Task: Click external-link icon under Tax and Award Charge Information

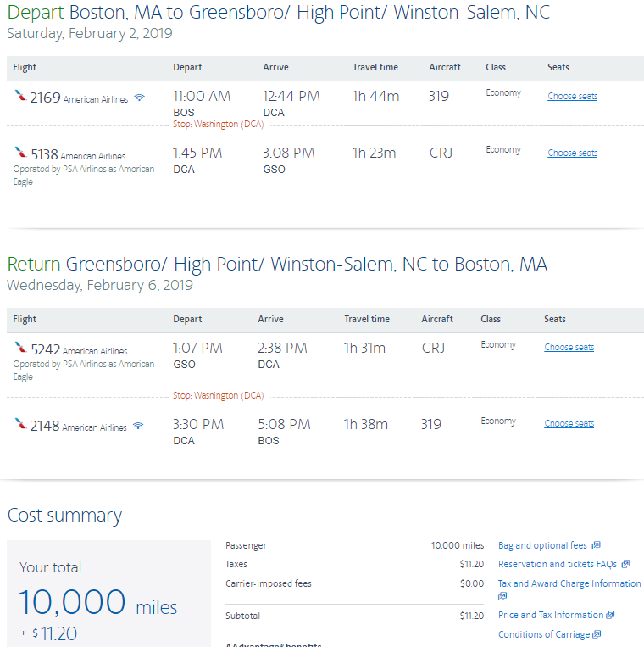Action: [502, 596]
